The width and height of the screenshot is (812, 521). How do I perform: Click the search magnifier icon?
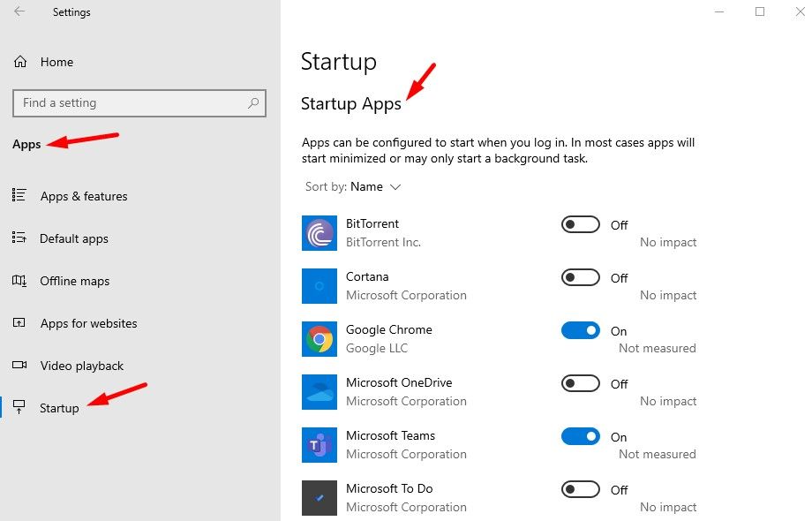[253, 103]
